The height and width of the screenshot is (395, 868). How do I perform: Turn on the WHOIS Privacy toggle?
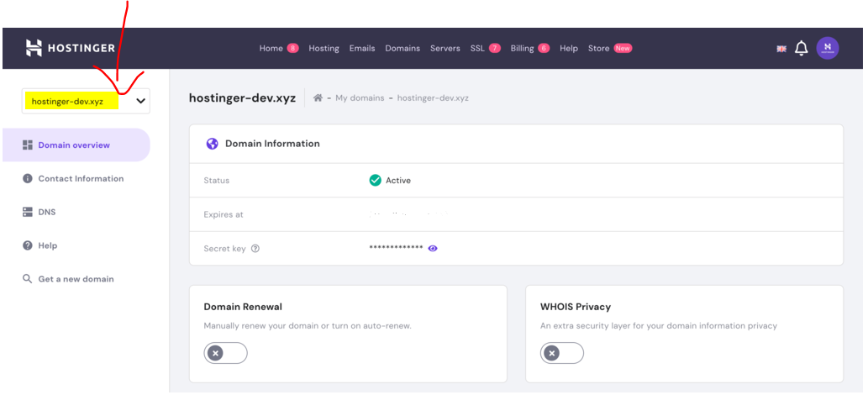(x=561, y=353)
